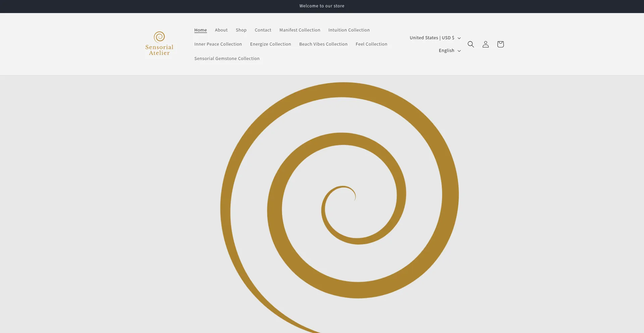This screenshot has width=644, height=333.
Task: Click the chevron beside the English label
Action: coord(459,51)
